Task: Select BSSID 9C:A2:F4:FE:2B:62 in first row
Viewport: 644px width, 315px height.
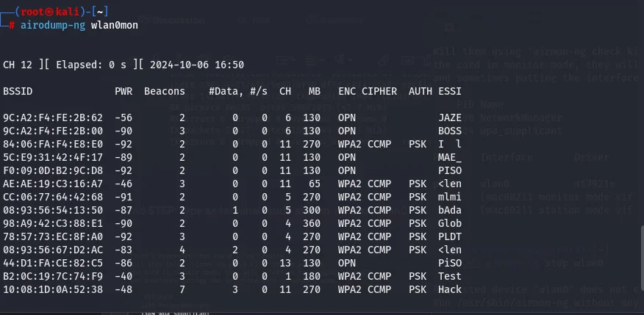Action: pyautogui.click(x=53, y=118)
